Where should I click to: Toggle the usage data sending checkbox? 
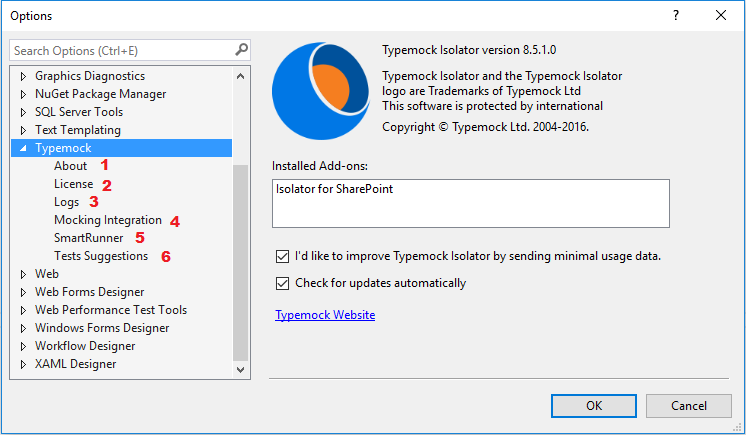pos(281,256)
